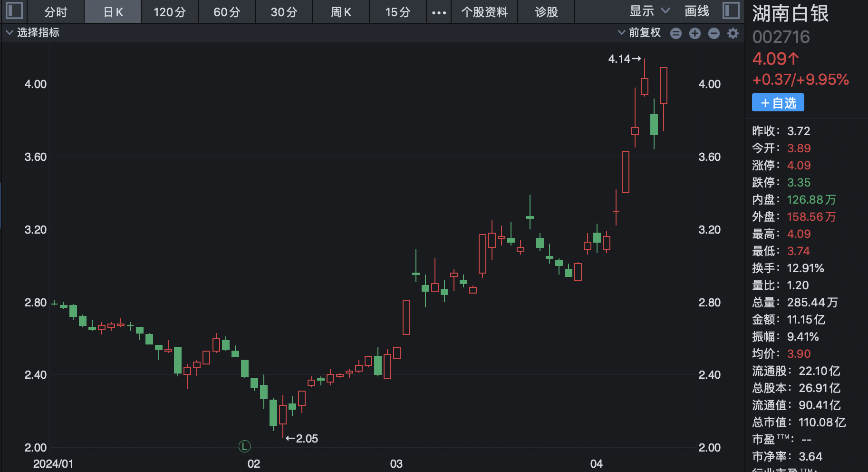Click the equal-sign circle icon
This screenshot has width=868, height=472.
[x=675, y=33]
